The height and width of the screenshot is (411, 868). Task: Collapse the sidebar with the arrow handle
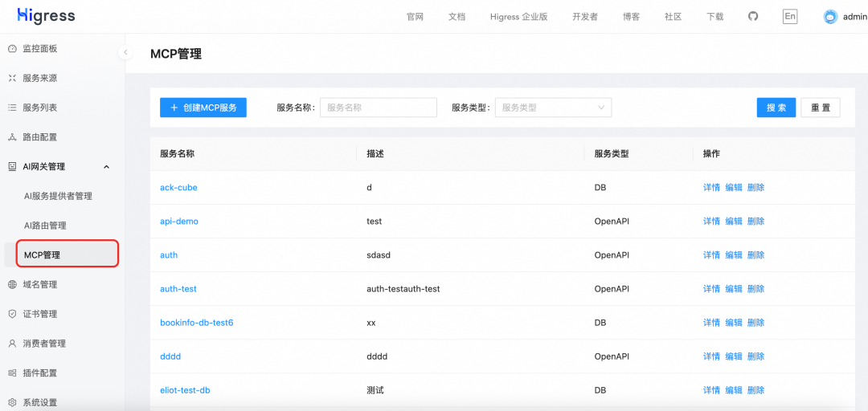pos(125,52)
